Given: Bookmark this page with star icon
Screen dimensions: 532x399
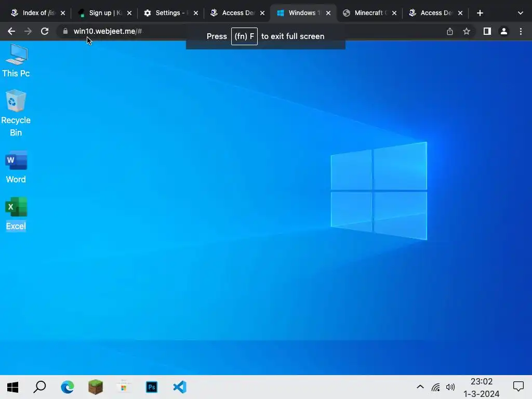Looking at the screenshot, I should 467,31.
